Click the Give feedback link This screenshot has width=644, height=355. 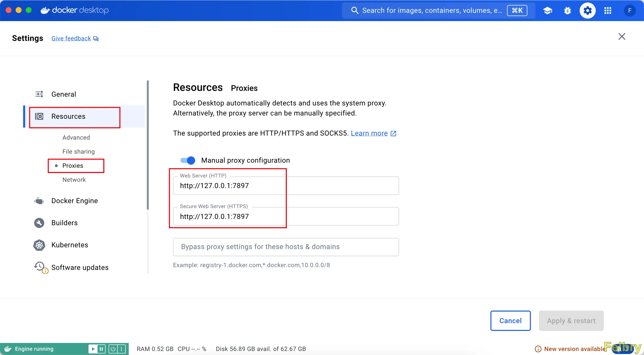coord(71,38)
